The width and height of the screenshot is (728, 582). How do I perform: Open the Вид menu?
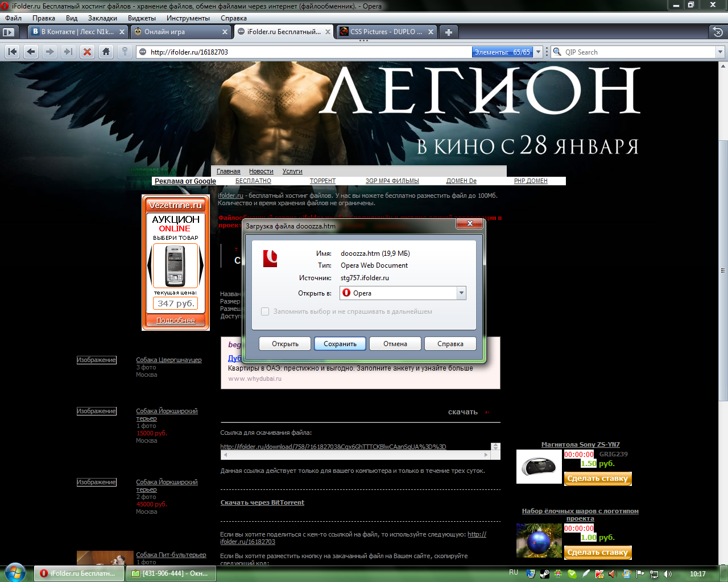(x=72, y=18)
